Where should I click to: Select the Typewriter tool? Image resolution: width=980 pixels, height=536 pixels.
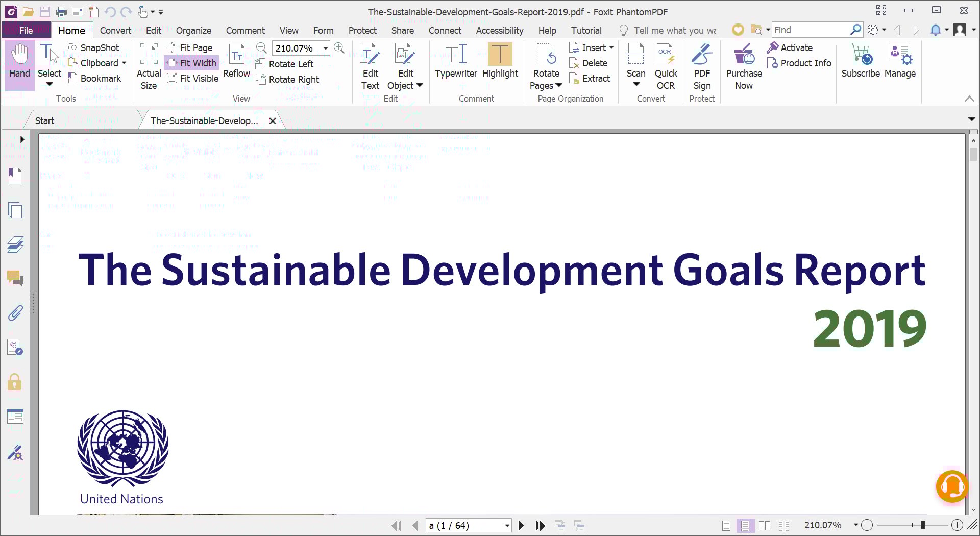456,61
